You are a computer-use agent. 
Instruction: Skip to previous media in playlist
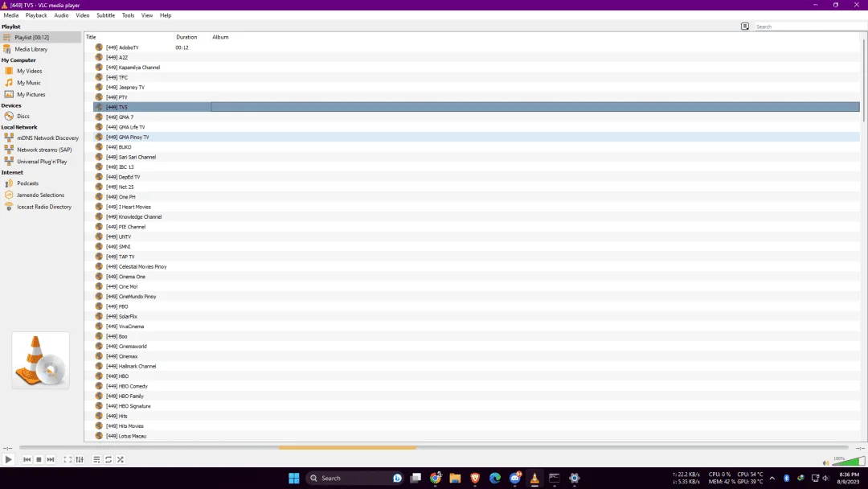pos(27,460)
